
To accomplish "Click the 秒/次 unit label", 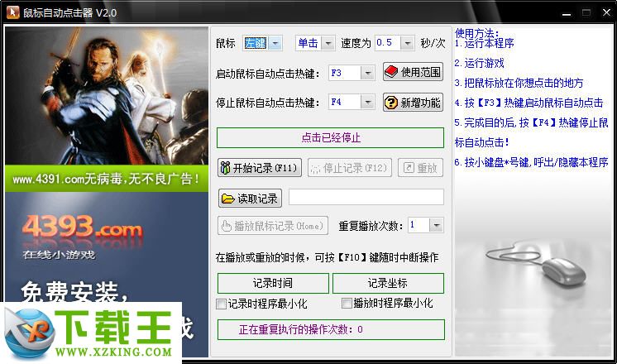I will pyautogui.click(x=433, y=43).
